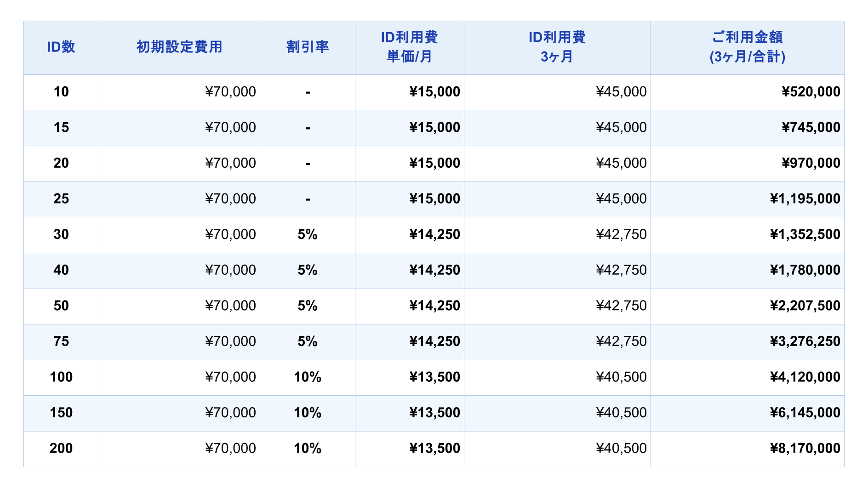The height and width of the screenshot is (488, 868).
Task: Click the ¥2,207,500 total amount
Action: (x=805, y=306)
